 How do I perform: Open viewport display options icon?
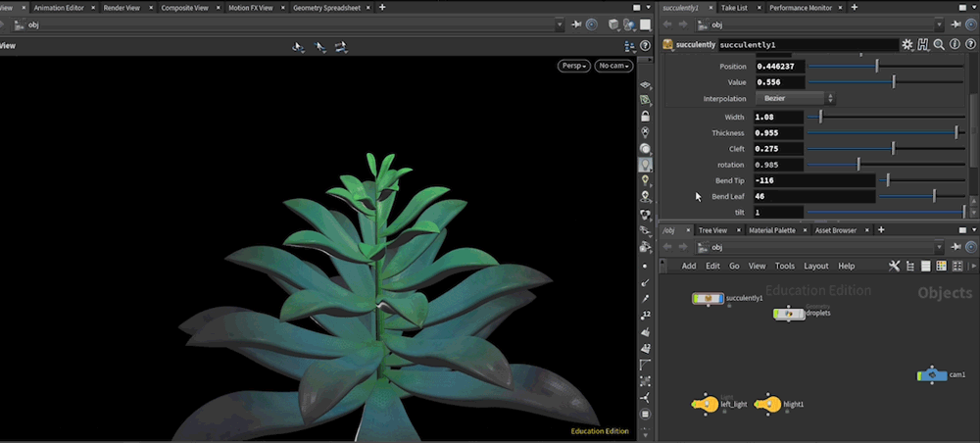tap(629, 46)
